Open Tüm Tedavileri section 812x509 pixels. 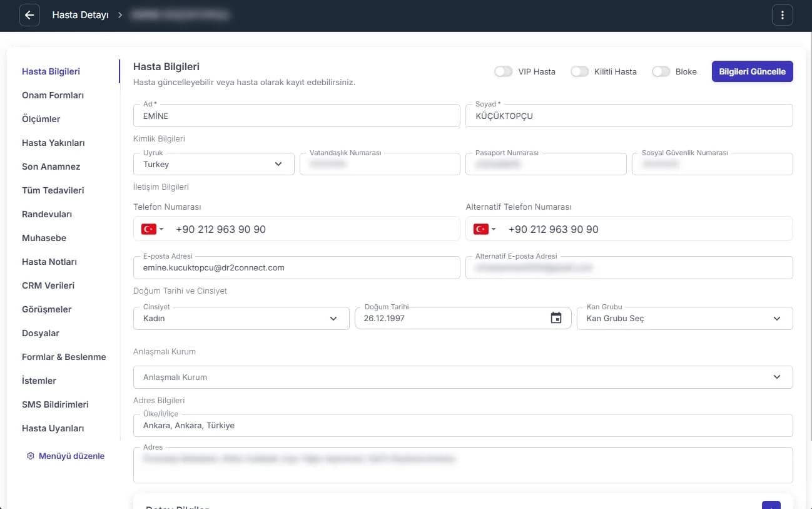pyautogui.click(x=53, y=190)
